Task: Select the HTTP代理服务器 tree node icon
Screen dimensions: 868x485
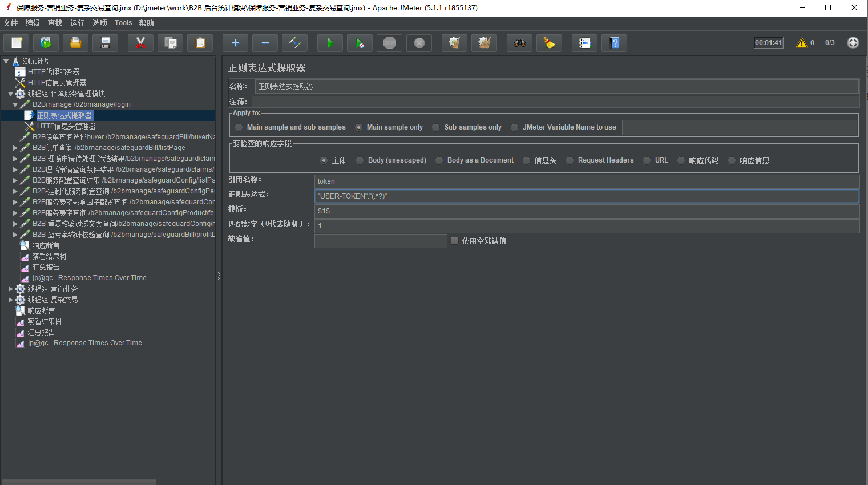Action: (x=20, y=72)
